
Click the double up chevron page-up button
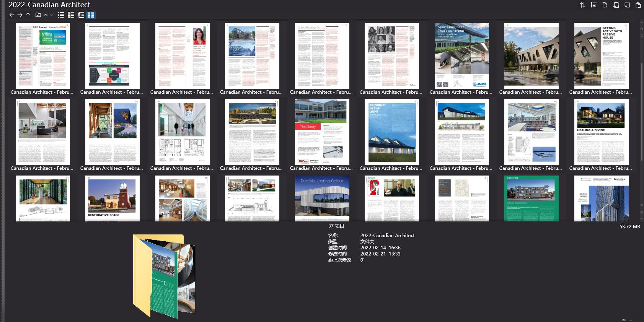642,29
